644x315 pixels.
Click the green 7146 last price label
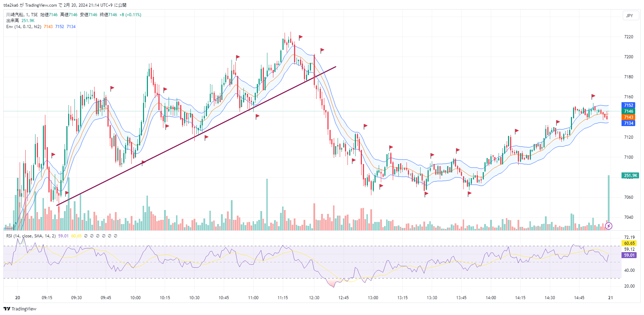(628, 111)
